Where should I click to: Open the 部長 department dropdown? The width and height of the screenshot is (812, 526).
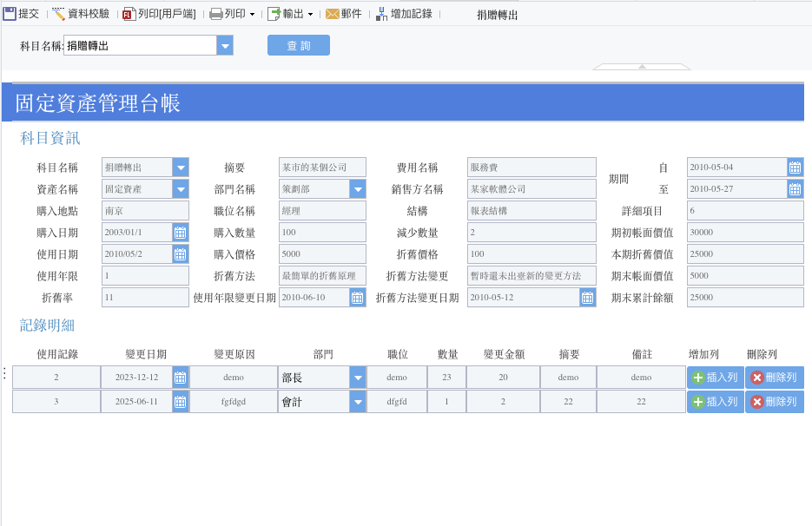coord(358,378)
